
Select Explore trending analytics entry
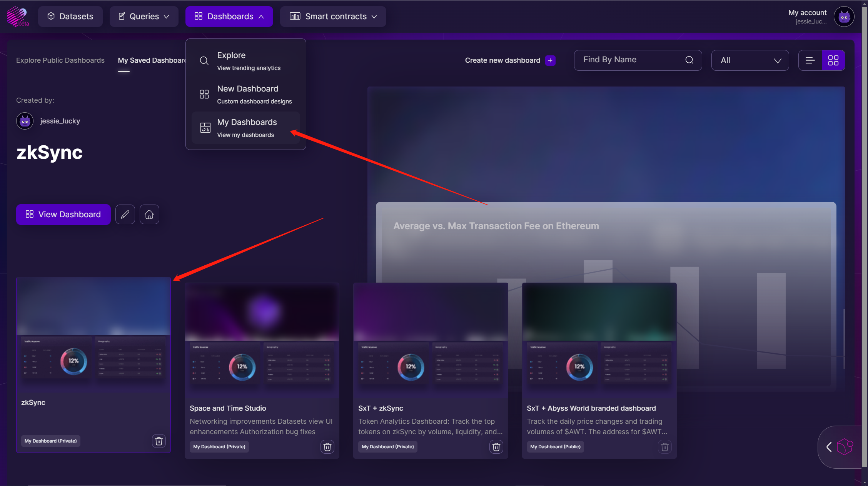(246, 61)
